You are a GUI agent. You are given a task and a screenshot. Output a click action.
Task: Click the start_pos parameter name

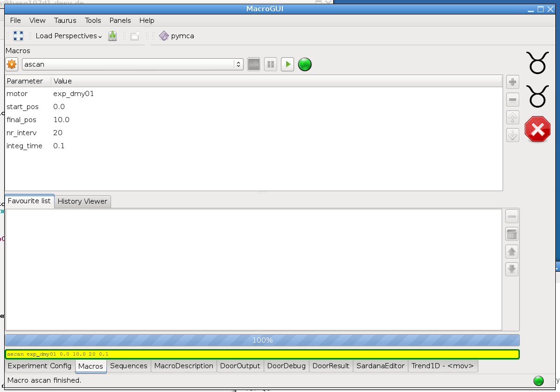[x=22, y=107]
